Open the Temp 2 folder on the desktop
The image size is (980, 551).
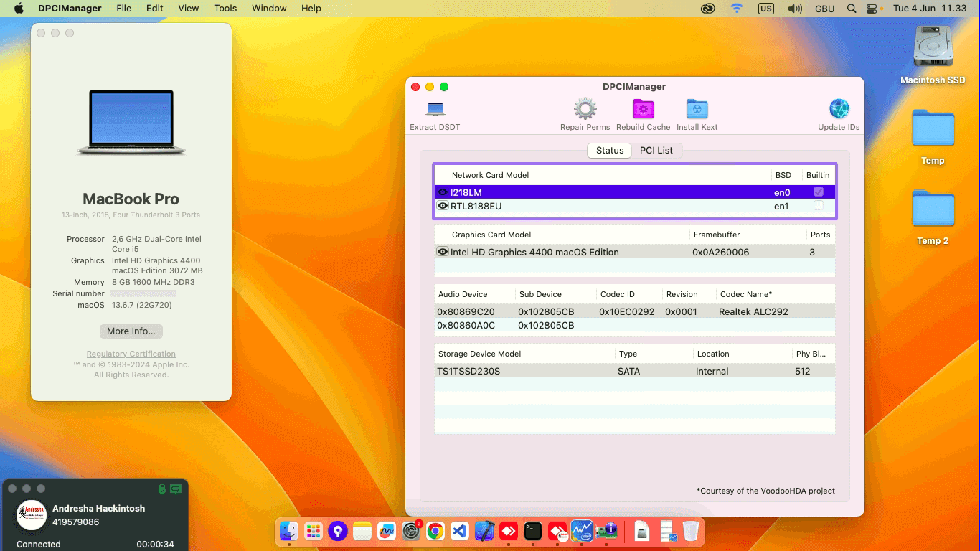point(933,210)
